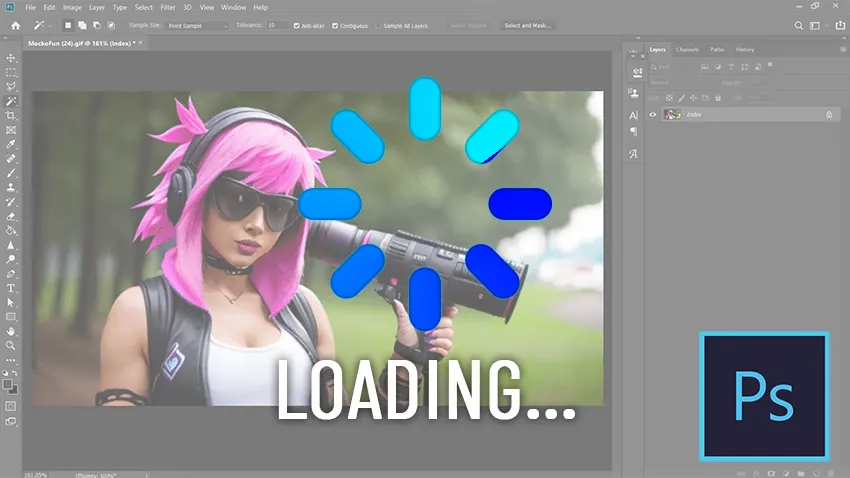The height and width of the screenshot is (478, 850).
Task: Switch to the History tab
Action: [745, 49]
